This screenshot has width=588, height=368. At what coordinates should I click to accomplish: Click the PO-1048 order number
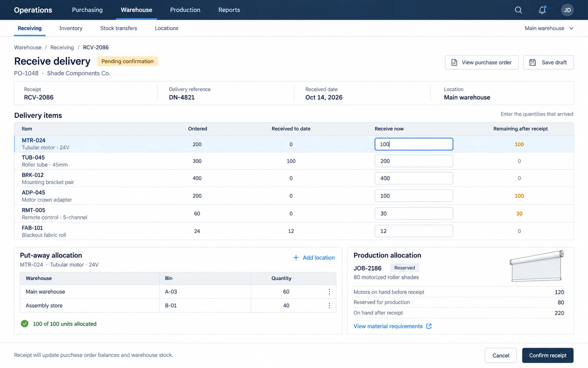pyautogui.click(x=26, y=73)
